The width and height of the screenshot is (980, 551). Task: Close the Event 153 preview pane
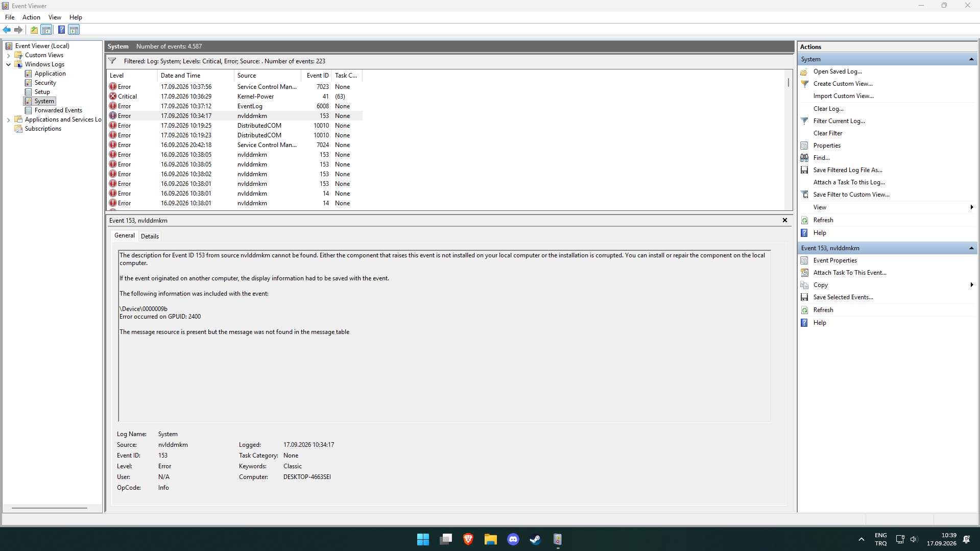coord(785,221)
